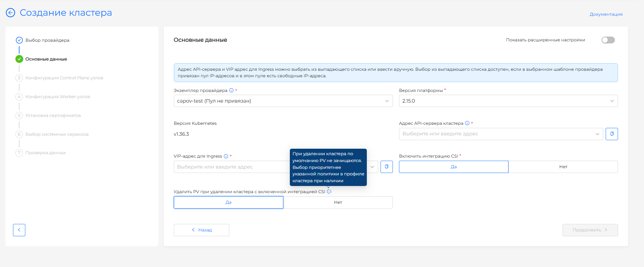Click info icon next to VIP-адрес для Ingress
The width and height of the screenshot is (644, 267).
[226, 156]
